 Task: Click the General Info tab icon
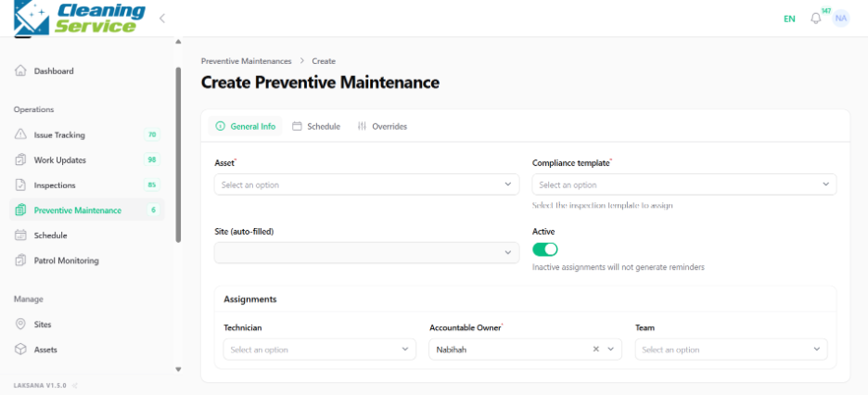[x=220, y=126]
